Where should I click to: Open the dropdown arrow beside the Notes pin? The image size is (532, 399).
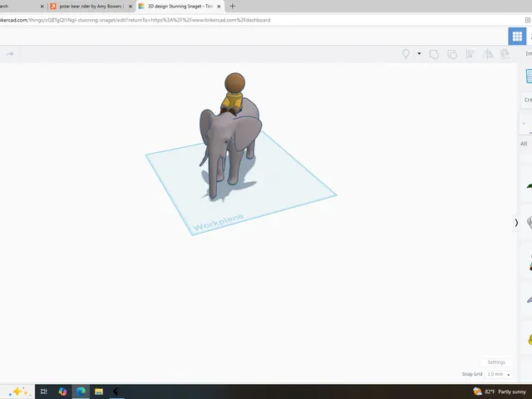(x=419, y=53)
